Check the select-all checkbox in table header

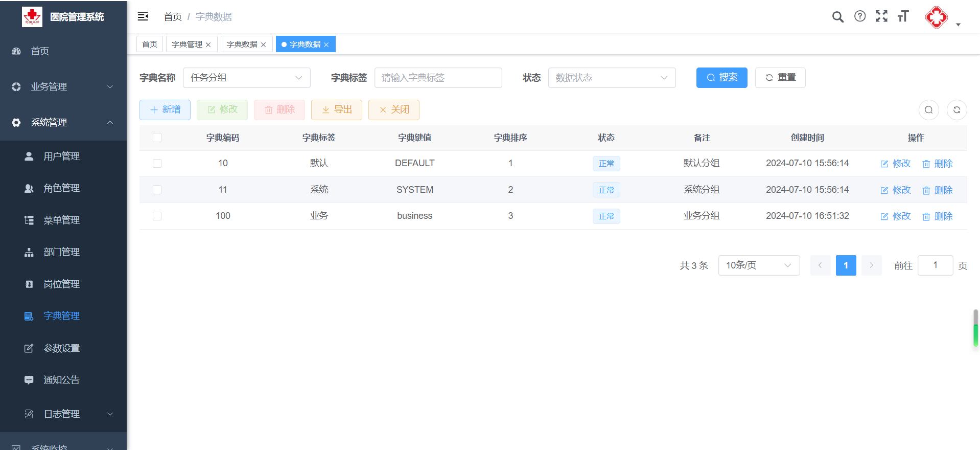pyautogui.click(x=157, y=138)
